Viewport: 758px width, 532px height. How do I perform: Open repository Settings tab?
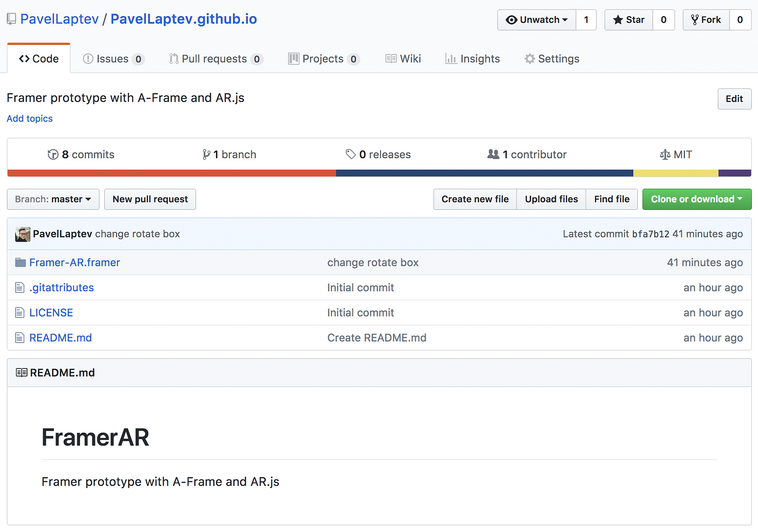pos(552,59)
